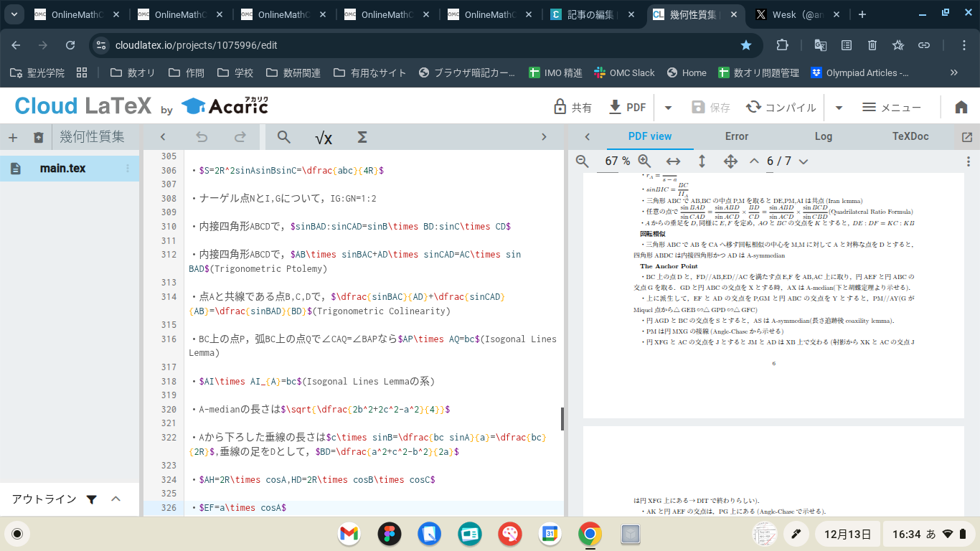Activate the PDF pan tool
Image resolution: width=980 pixels, height=551 pixels.
[730, 161]
